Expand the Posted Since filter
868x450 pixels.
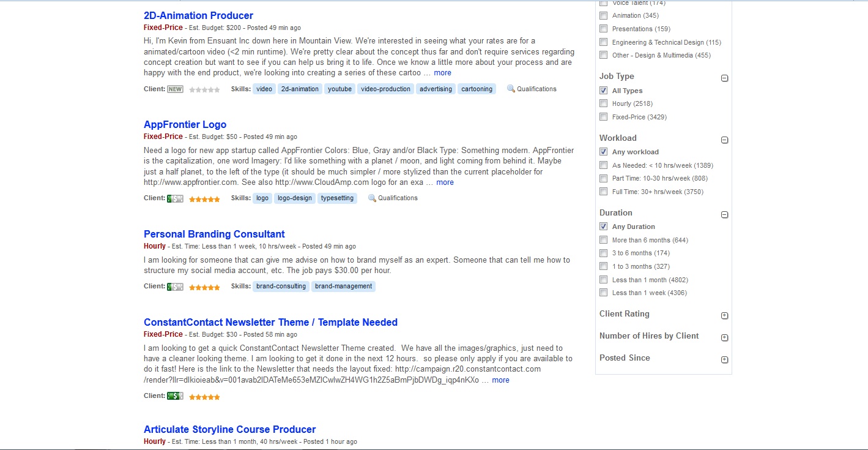[725, 360]
